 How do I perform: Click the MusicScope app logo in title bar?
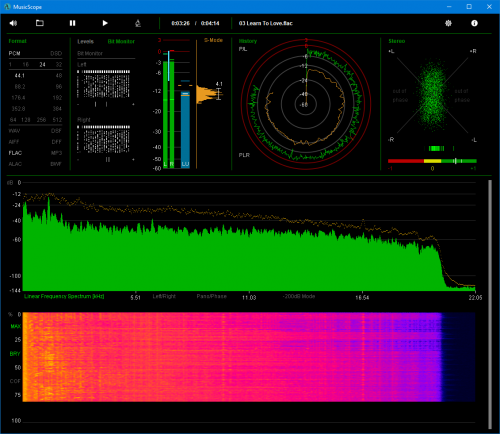(7, 7)
